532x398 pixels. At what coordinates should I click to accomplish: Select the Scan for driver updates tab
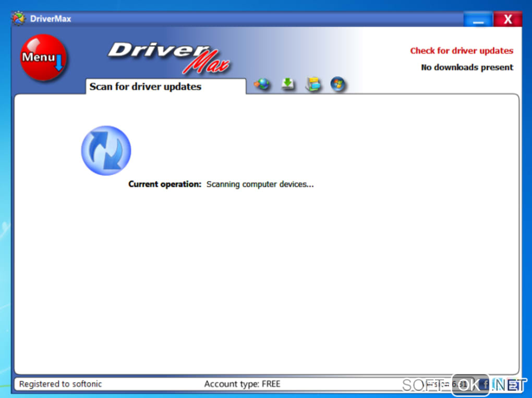165,87
